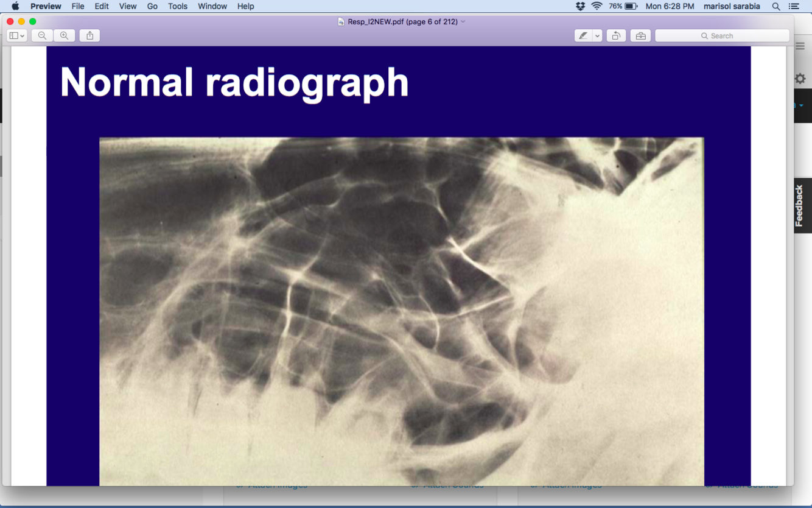Screen dimensions: 812x508
Task: Zoom out the PDF page
Action: click(42, 36)
